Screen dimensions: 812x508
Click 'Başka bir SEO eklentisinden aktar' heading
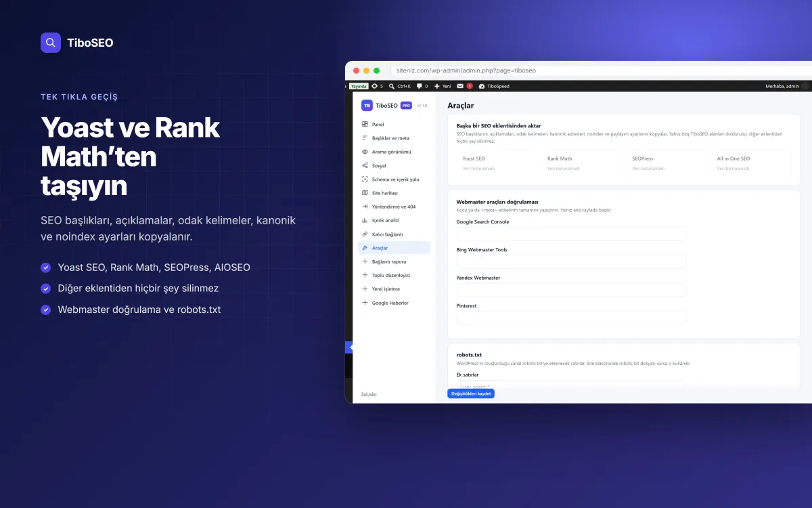[499, 125]
